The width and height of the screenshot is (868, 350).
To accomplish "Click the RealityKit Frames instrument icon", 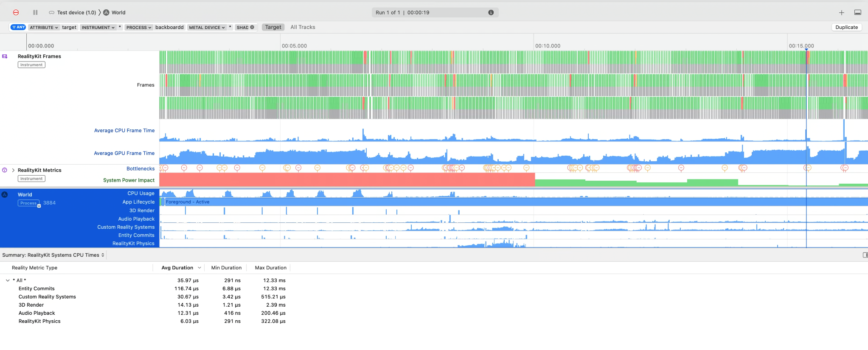I will [x=5, y=56].
